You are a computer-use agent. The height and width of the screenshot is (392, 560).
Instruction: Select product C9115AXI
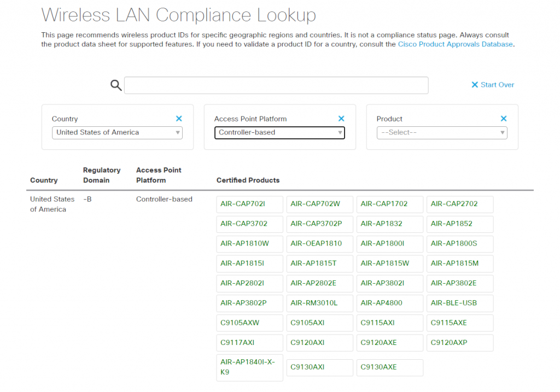click(x=389, y=323)
